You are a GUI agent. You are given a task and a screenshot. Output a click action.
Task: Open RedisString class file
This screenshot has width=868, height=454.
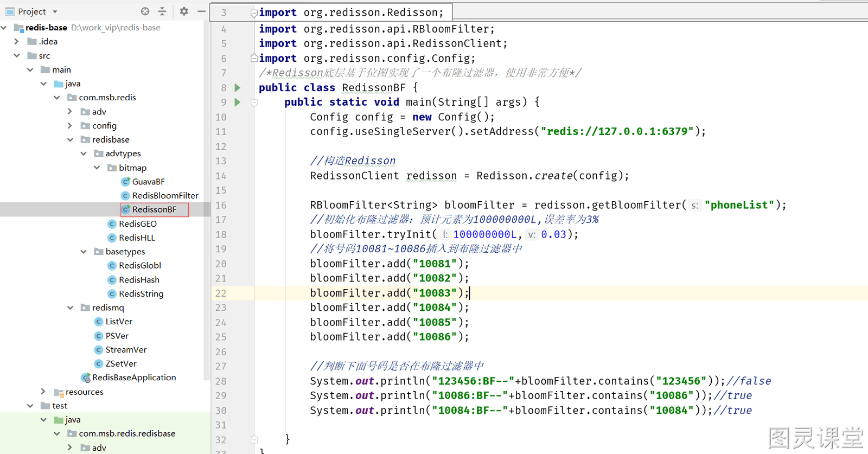pyautogui.click(x=141, y=293)
